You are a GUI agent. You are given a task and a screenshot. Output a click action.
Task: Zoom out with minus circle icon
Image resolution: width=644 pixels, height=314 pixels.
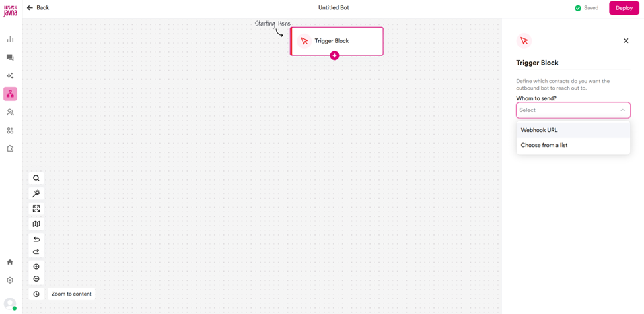(x=36, y=279)
